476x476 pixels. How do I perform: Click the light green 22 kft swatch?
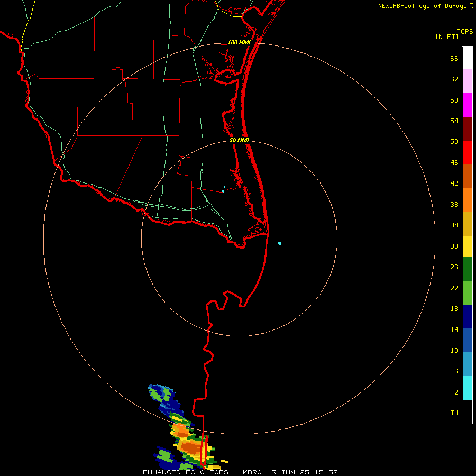(467, 293)
